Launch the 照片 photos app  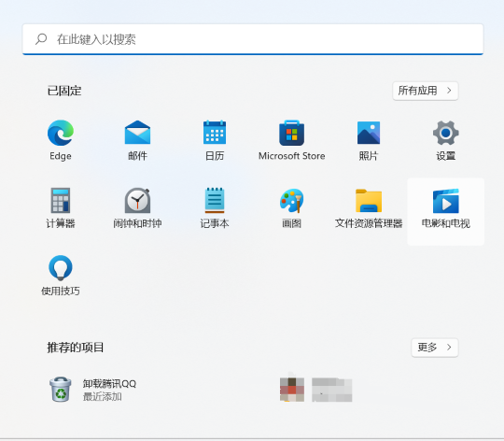point(369,140)
